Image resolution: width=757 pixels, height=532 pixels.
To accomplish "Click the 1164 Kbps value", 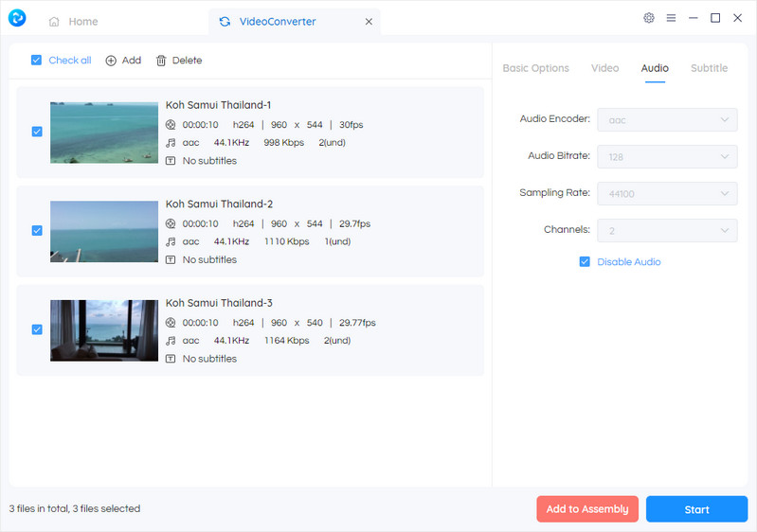I will coord(287,341).
